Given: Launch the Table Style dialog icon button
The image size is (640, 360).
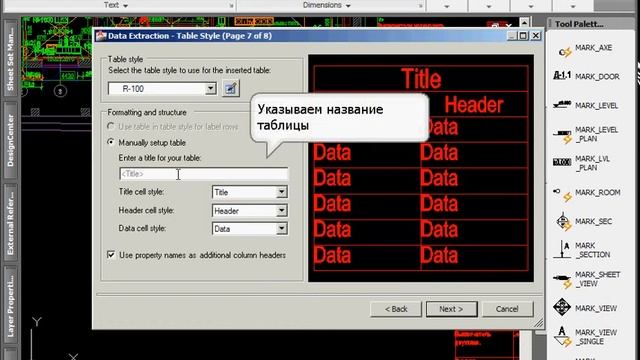Looking at the screenshot, I should click(x=231, y=89).
